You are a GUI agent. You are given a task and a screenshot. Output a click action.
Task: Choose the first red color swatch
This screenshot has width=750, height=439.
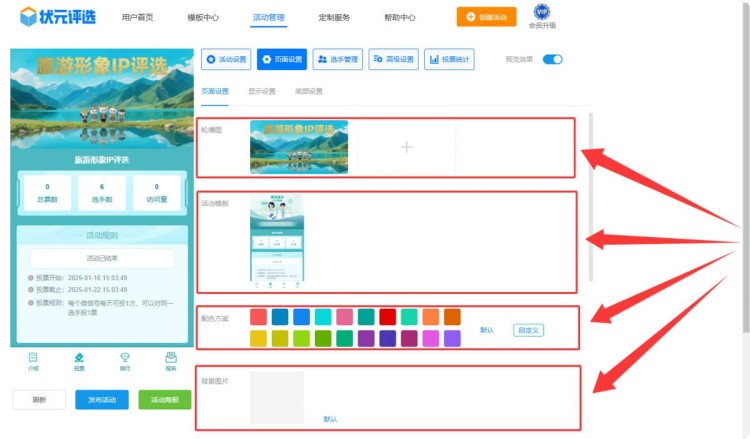tap(258, 317)
